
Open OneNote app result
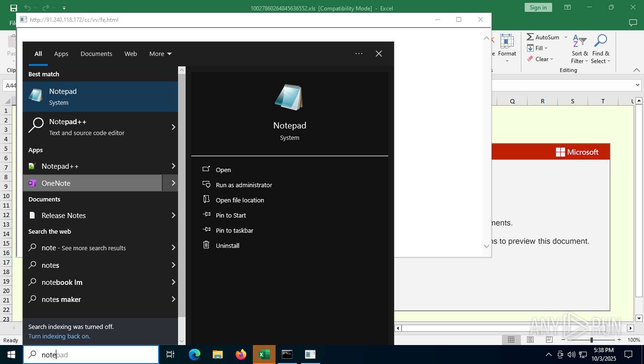coord(92,183)
